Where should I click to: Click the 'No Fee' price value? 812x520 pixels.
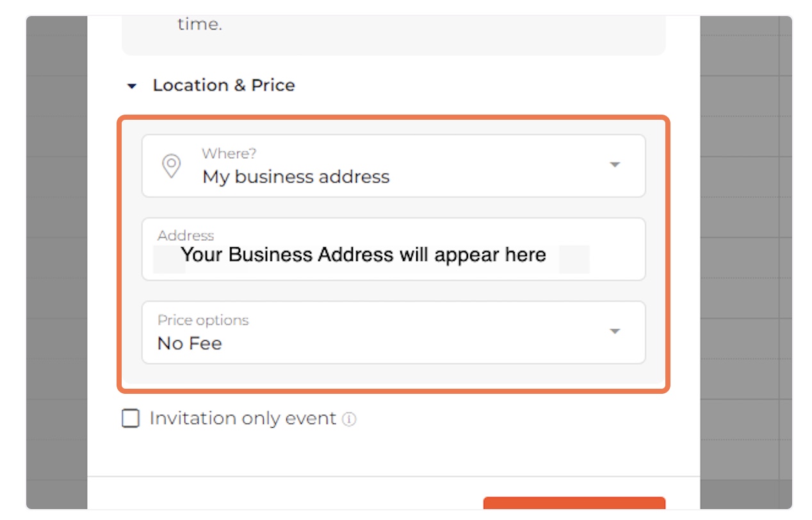(190, 343)
